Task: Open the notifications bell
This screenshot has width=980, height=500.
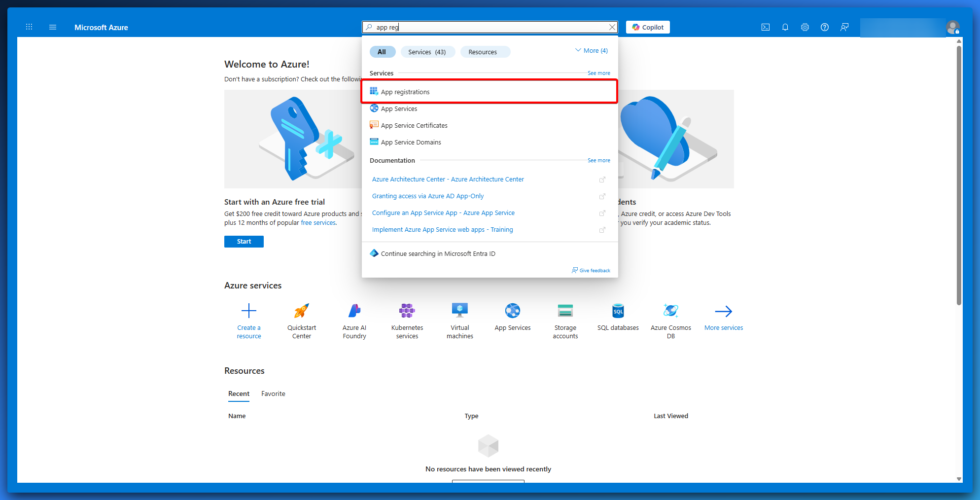Action: tap(785, 27)
